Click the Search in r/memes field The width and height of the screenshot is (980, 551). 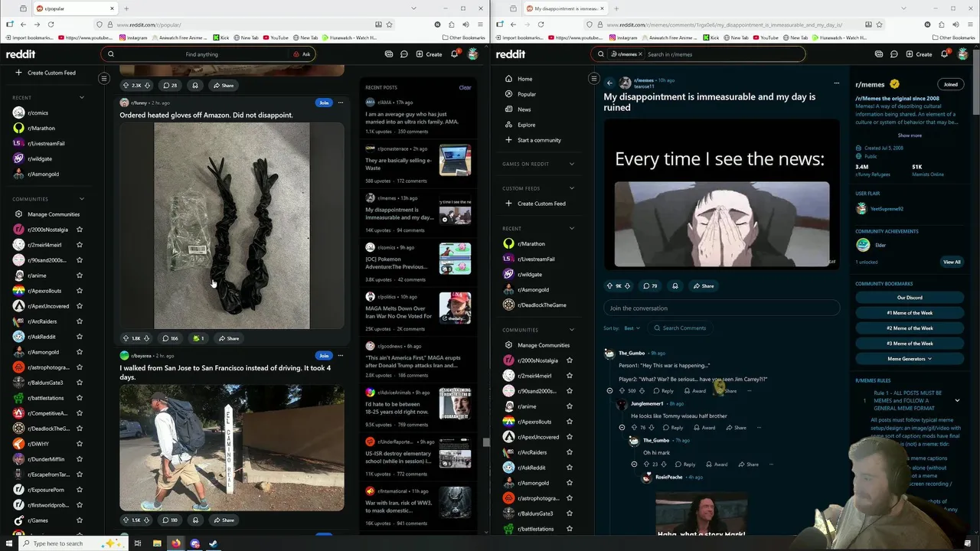click(x=724, y=54)
